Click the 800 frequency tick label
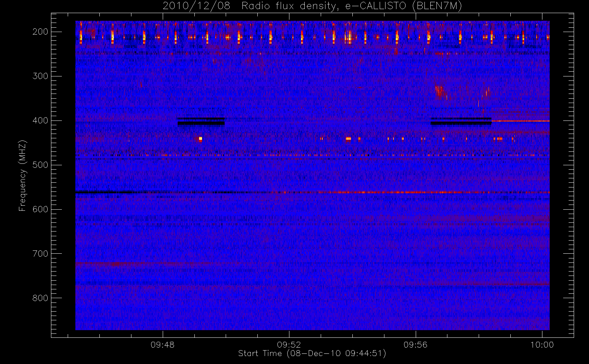This screenshot has width=589, height=364. click(40, 298)
